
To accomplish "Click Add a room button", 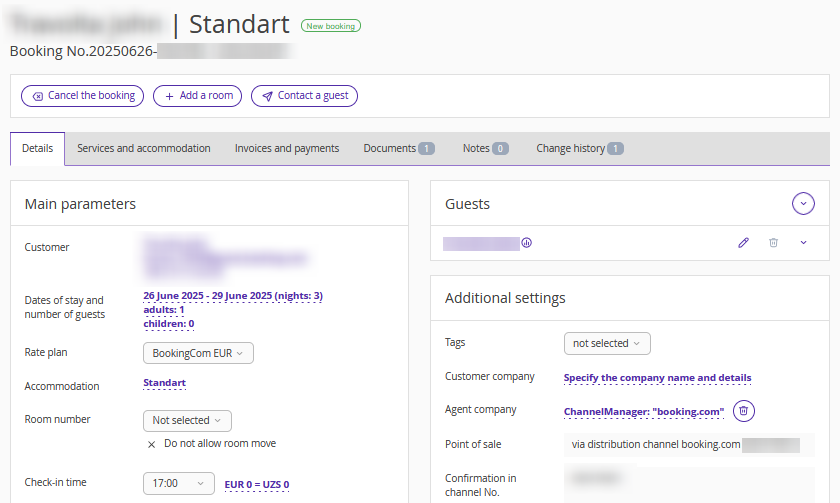I will (198, 96).
